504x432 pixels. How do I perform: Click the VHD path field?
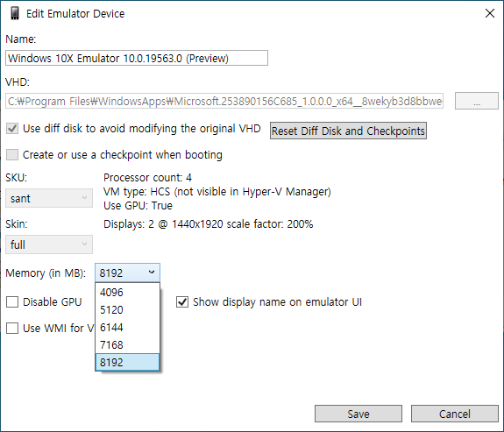click(224, 102)
